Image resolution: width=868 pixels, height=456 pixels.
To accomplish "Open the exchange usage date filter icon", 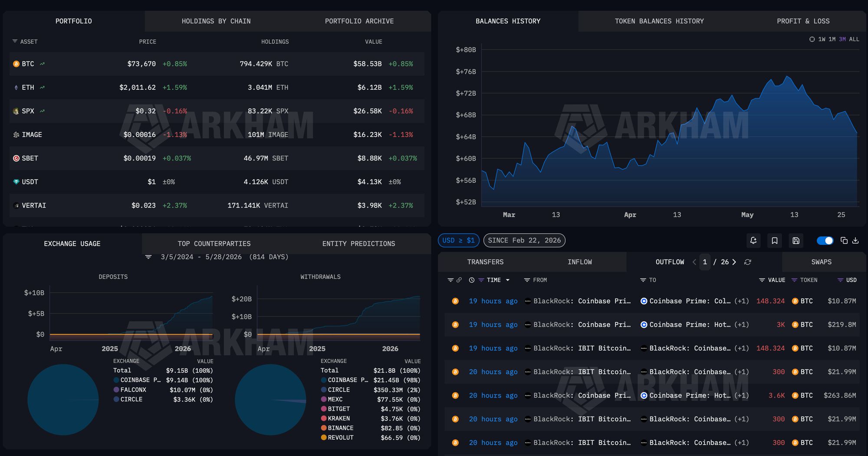I will tap(148, 257).
